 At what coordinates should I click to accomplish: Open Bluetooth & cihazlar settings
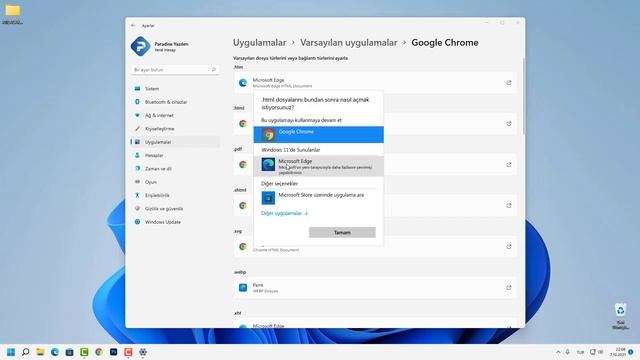point(175,102)
